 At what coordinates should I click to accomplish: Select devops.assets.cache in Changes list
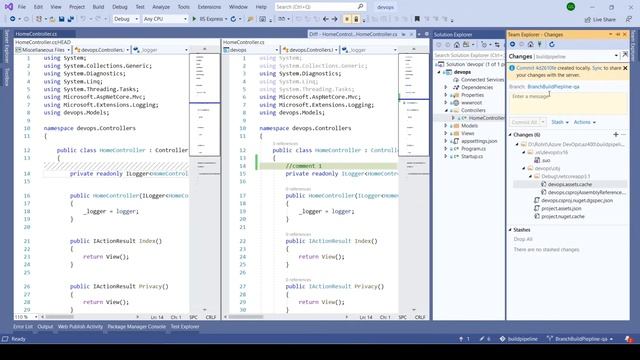[x=569, y=184]
